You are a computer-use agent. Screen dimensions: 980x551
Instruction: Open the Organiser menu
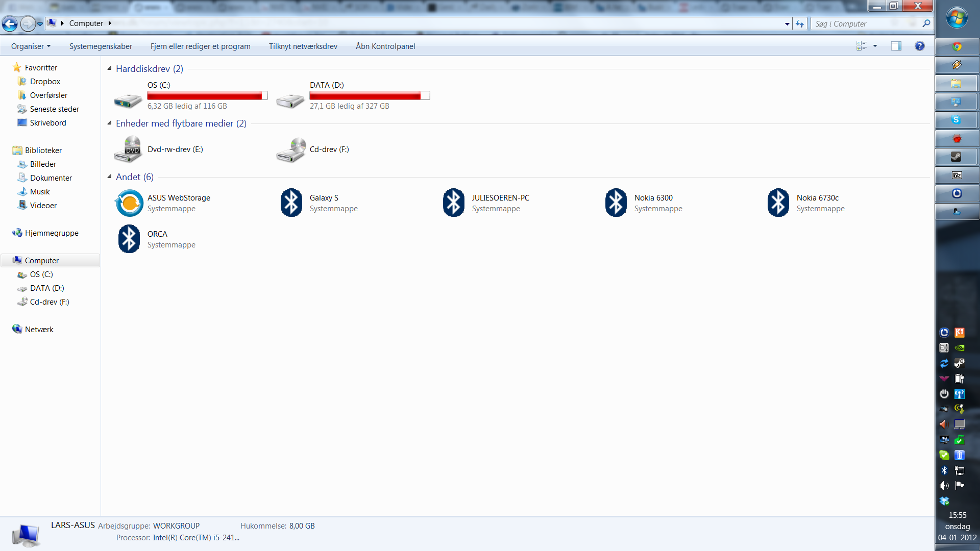(x=31, y=46)
